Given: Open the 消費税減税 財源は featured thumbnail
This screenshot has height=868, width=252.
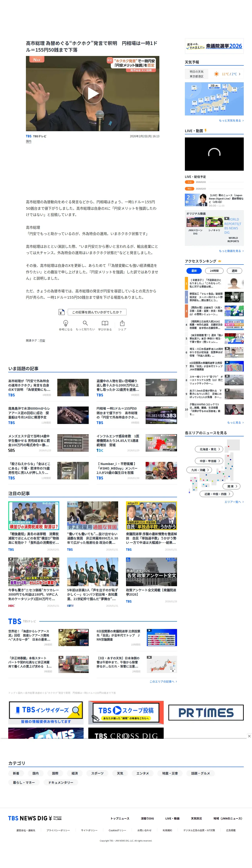Looking at the screenshot, I should [34, 515].
